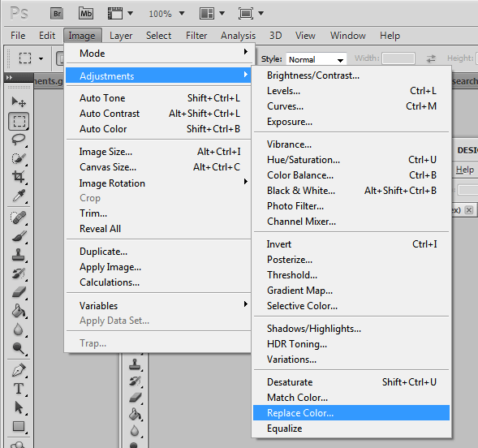Click the disabled Width input field
This screenshot has width=478, height=448.
(x=398, y=58)
